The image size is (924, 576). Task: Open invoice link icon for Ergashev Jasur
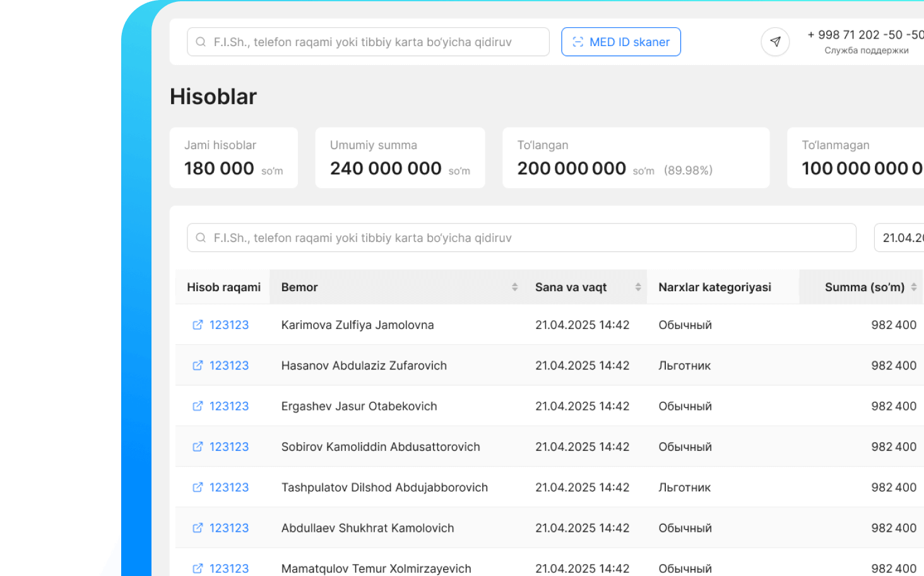pos(198,406)
